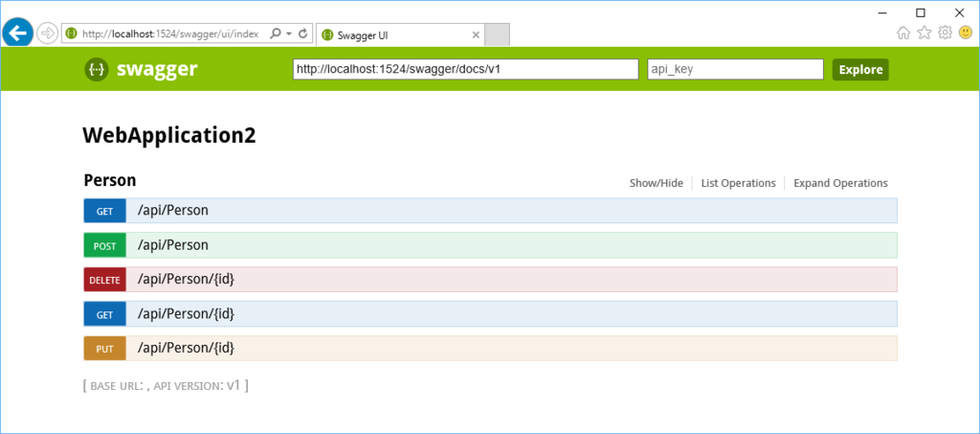Click the blue GET badge for /api/Person

[x=105, y=211]
